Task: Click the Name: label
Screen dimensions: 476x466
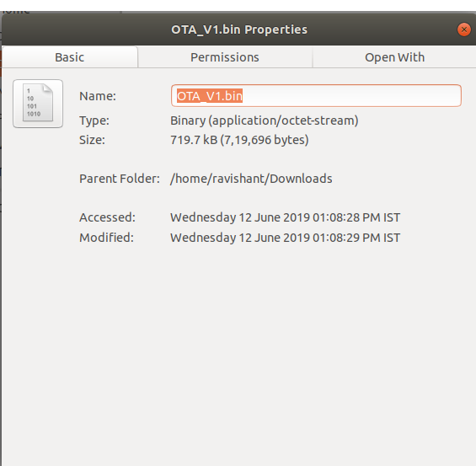Action: tap(98, 96)
